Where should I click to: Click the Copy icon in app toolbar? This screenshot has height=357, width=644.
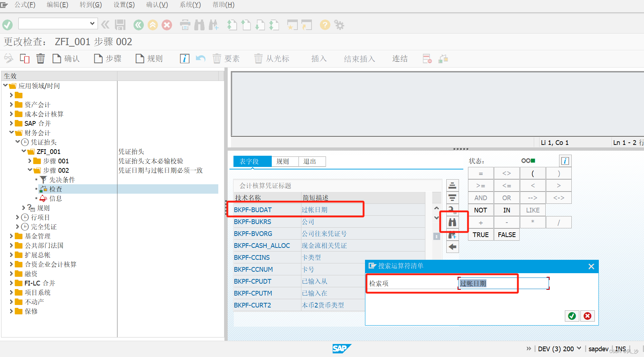tap(25, 58)
